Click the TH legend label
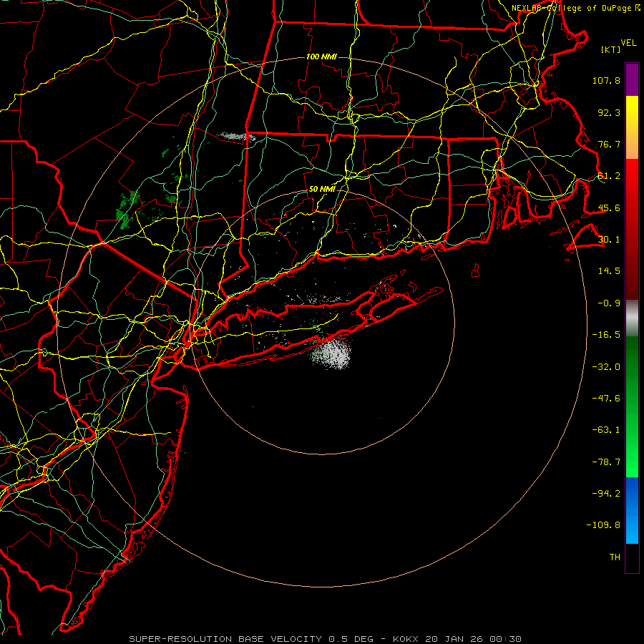The width and height of the screenshot is (644, 644). (615, 557)
